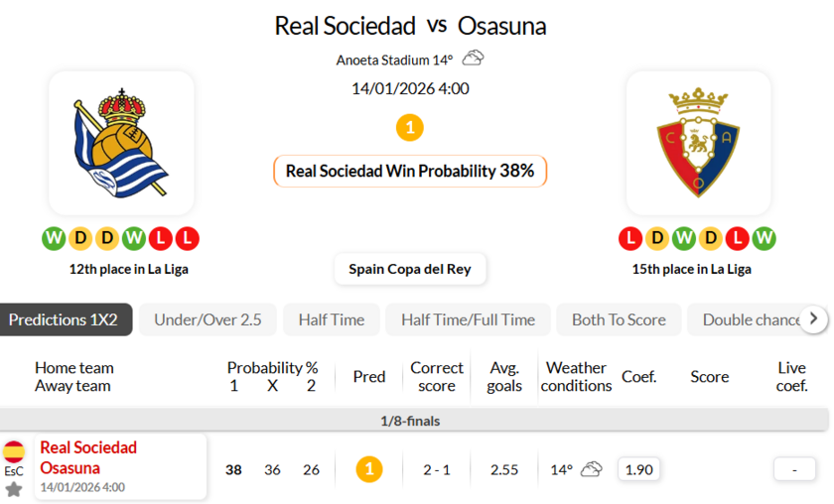Click the Spain flag icon in the match row
This screenshot has height=504, width=834.
(14, 452)
